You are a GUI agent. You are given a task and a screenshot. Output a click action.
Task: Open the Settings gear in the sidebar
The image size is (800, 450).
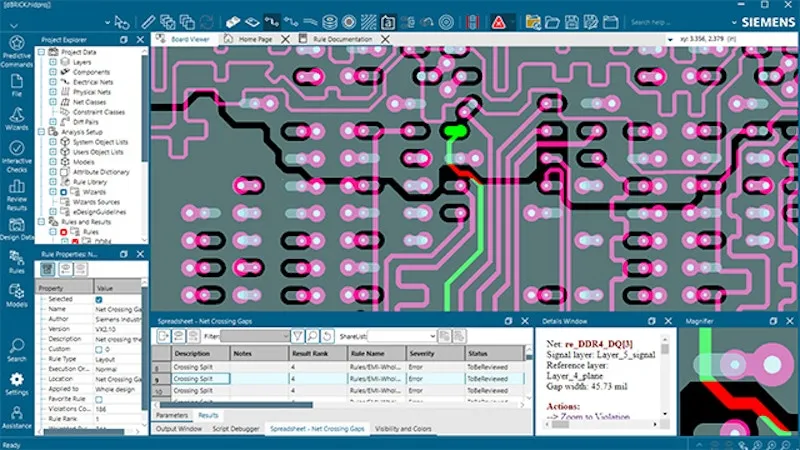click(x=16, y=384)
